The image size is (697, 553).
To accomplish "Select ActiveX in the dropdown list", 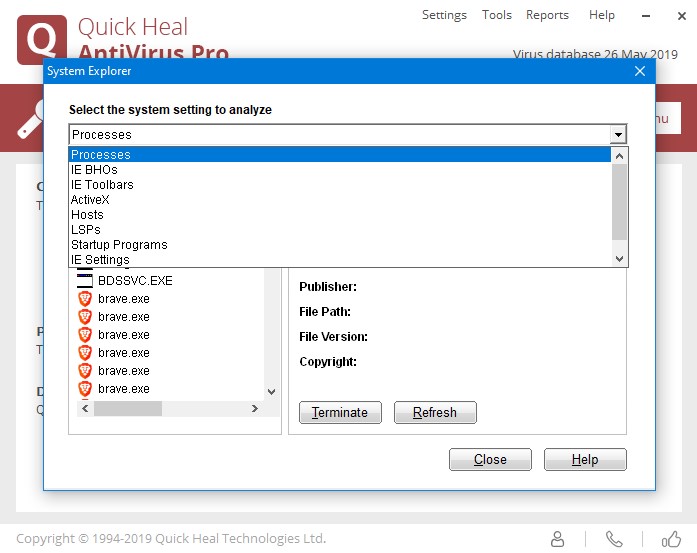I will point(340,200).
